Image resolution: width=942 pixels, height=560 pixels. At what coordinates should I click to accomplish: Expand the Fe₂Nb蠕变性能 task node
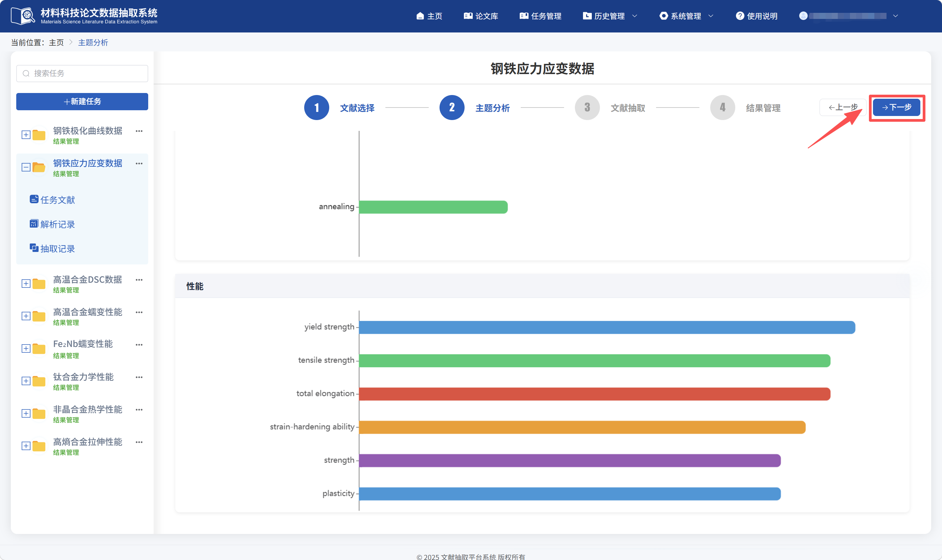(x=26, y=348)
